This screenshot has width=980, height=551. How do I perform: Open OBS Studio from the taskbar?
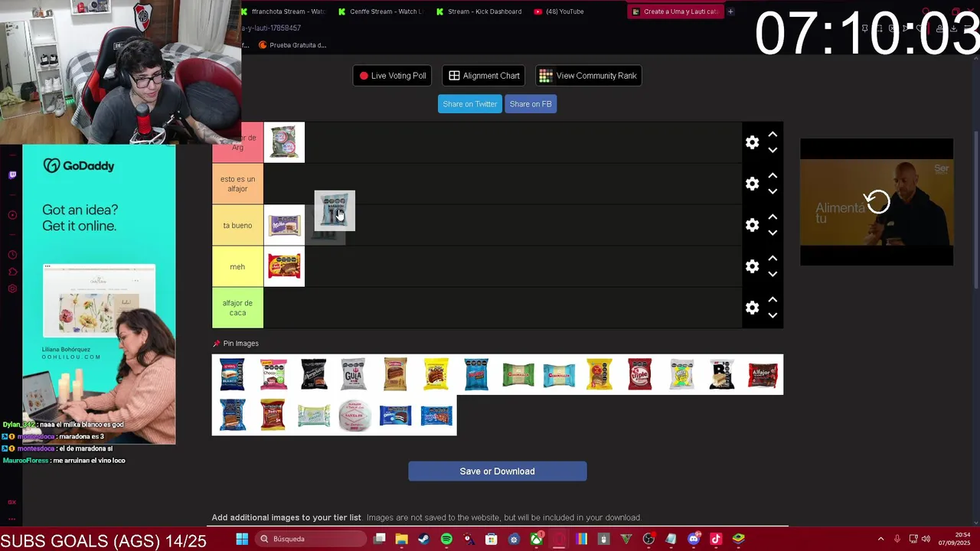tap(648, 539)
